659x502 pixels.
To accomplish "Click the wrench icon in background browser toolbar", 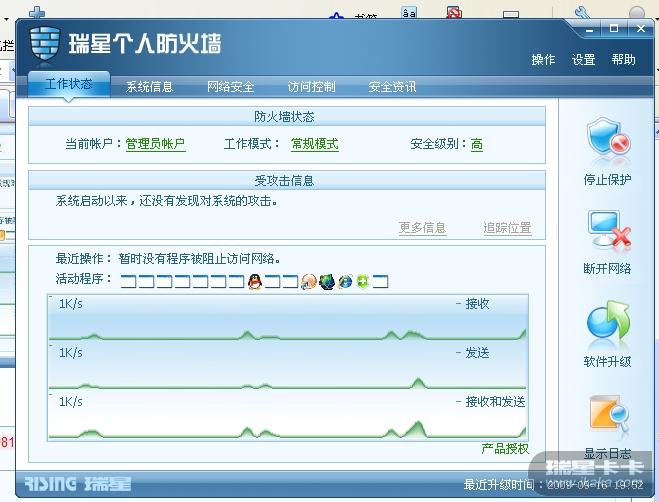I will tap(583, 12).
